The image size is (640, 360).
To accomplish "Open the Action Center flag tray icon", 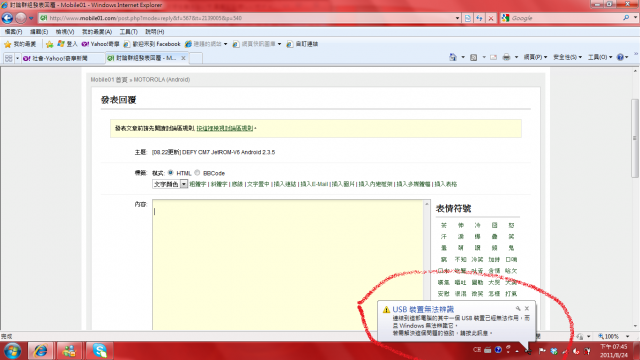I will point(542,351).
